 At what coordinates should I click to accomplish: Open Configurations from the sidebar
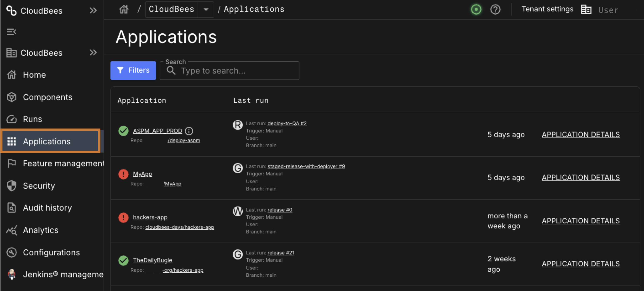click(51, 252)
